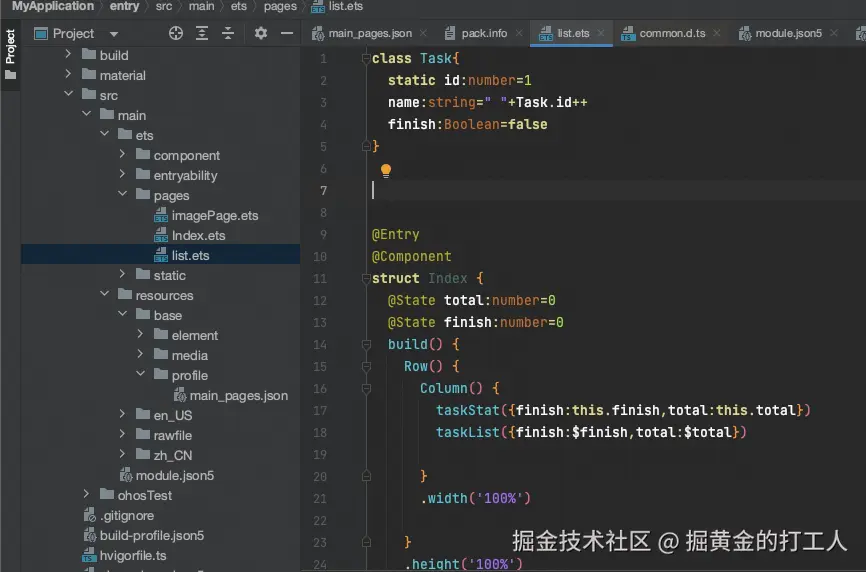Expand the zh_CN folder chevron
866x572 pixels.
pyautogui.click(x=122, y=454)
